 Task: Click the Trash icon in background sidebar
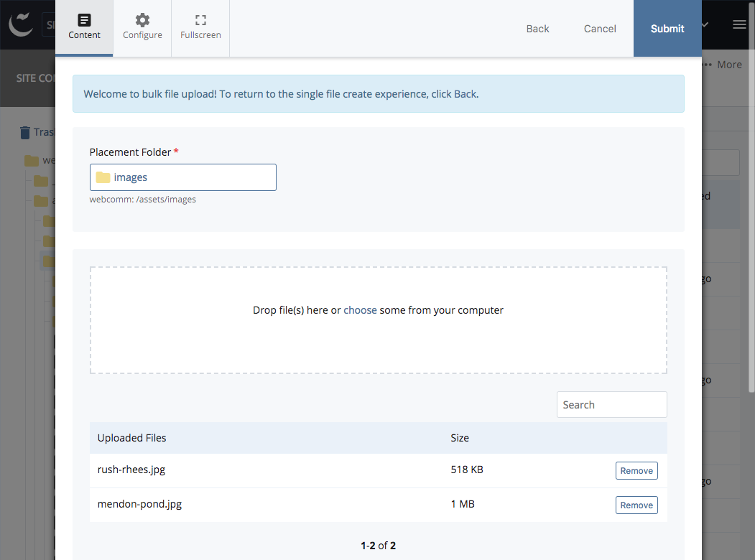tap(25, 132)
